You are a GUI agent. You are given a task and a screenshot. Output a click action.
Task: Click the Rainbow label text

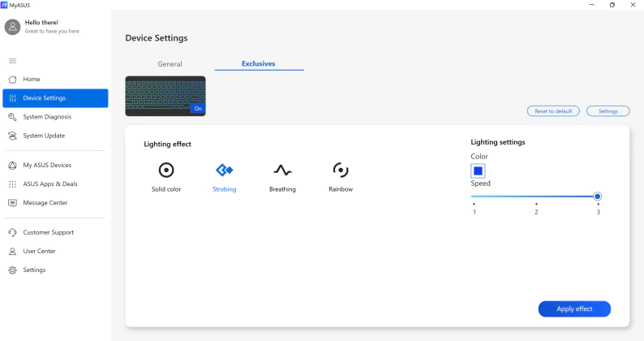point(341,189)
